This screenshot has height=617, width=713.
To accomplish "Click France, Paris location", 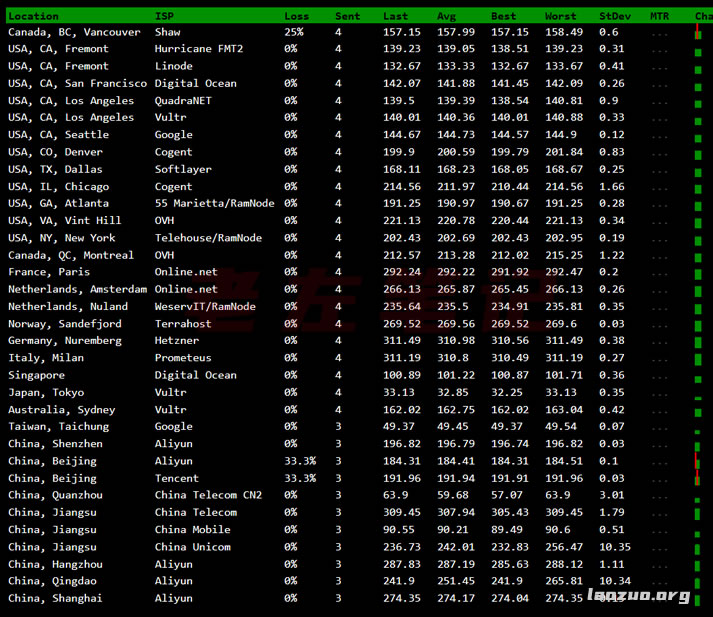I will coord(49,272).
